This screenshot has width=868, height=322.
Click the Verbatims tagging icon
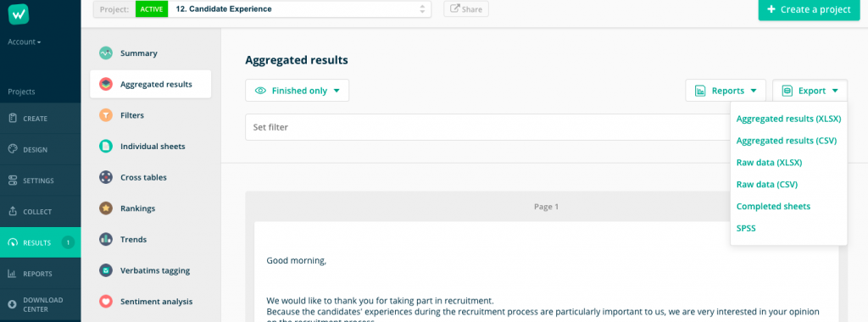pos(106,270)
